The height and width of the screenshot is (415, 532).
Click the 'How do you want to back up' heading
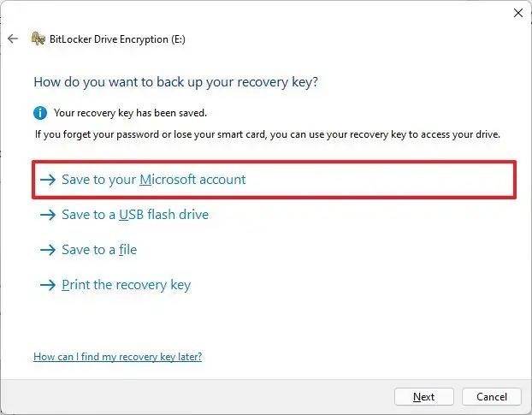coord(181,82)
